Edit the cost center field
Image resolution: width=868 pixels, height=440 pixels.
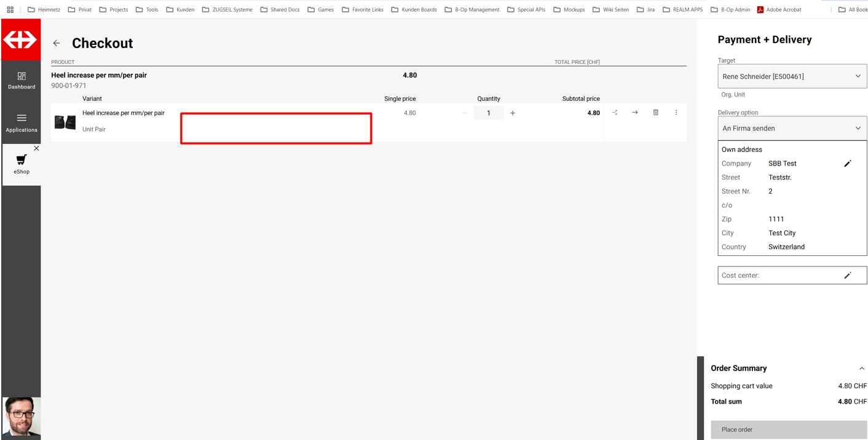click(847, 276)
